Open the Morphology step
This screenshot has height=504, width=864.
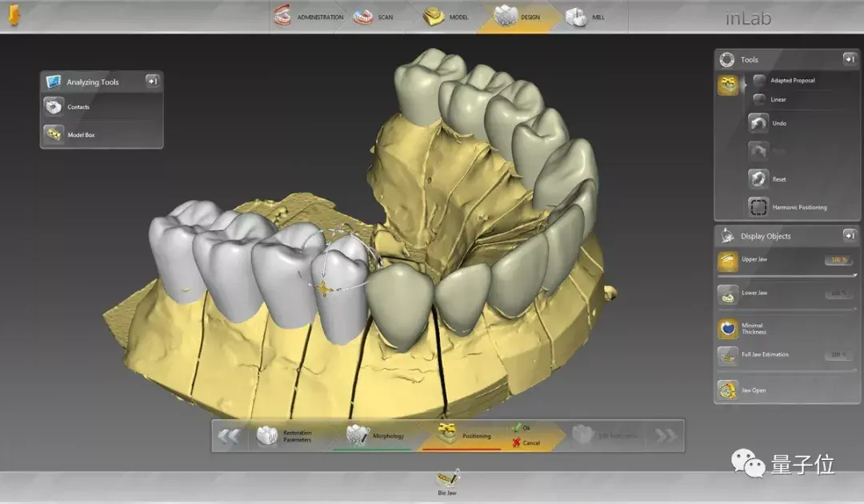[x=388, y=436]
